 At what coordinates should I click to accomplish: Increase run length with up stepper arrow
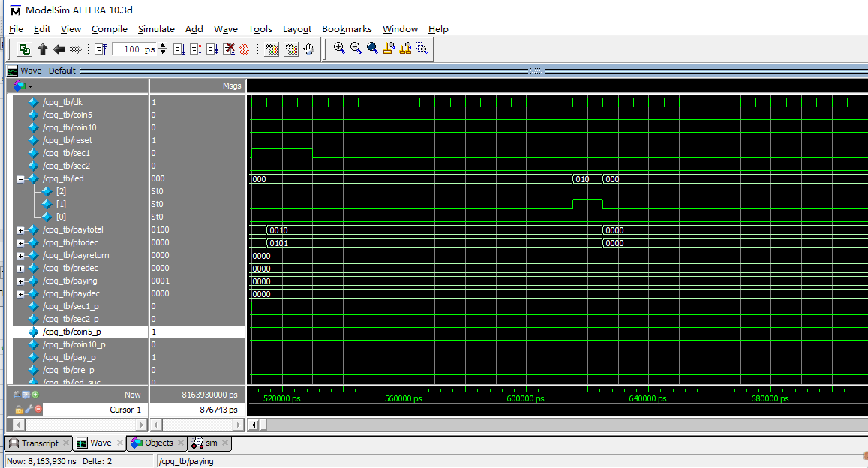(x=163, y=46)
